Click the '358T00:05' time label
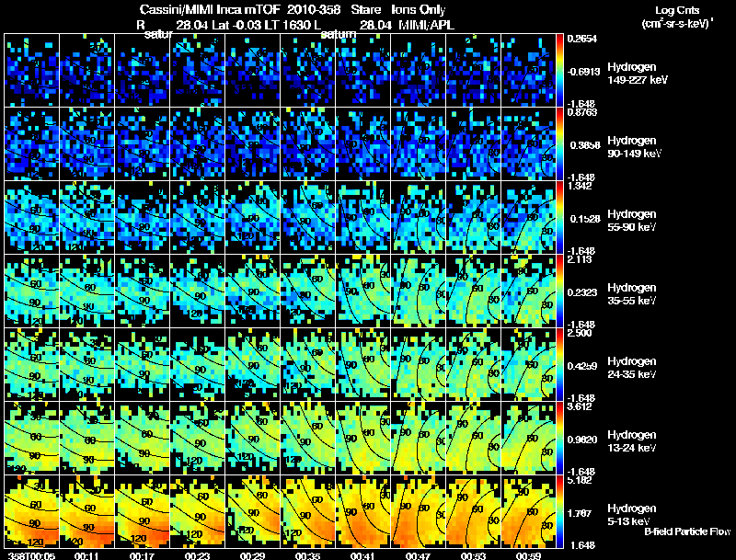Screen dimensions: 736x560 (x=32, y=555)
